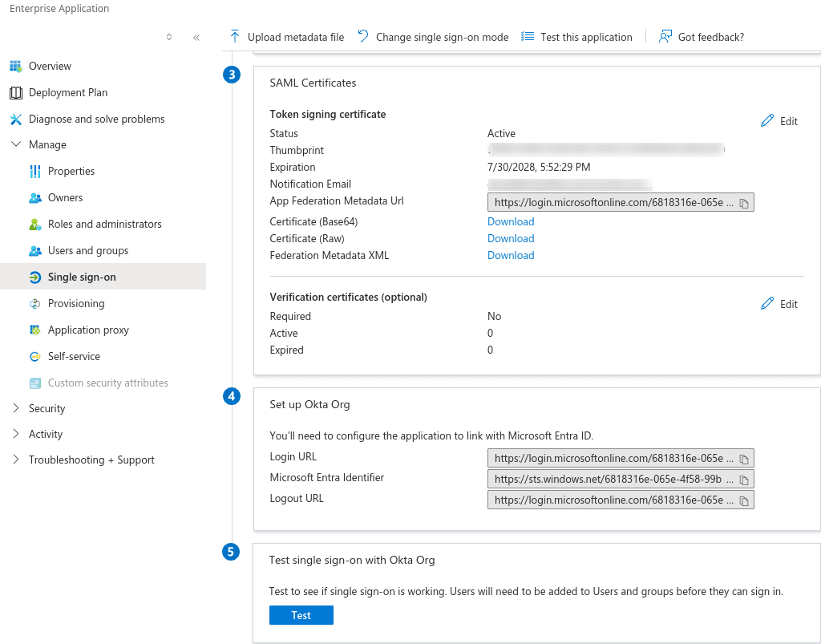The width and height of the screenshot is (821, 644).
Task: Copy the Microsoft Entra Identifier value
Action: click(744, 480)
